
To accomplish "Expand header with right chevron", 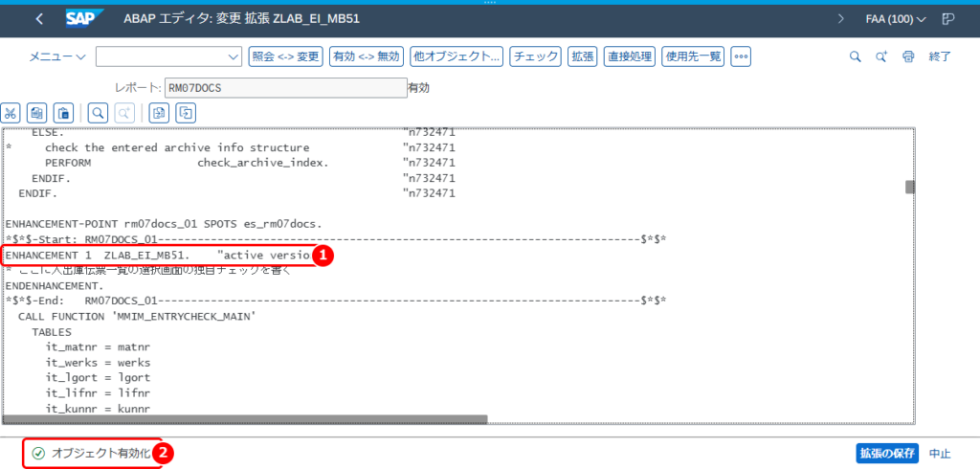I will [840, 19].
